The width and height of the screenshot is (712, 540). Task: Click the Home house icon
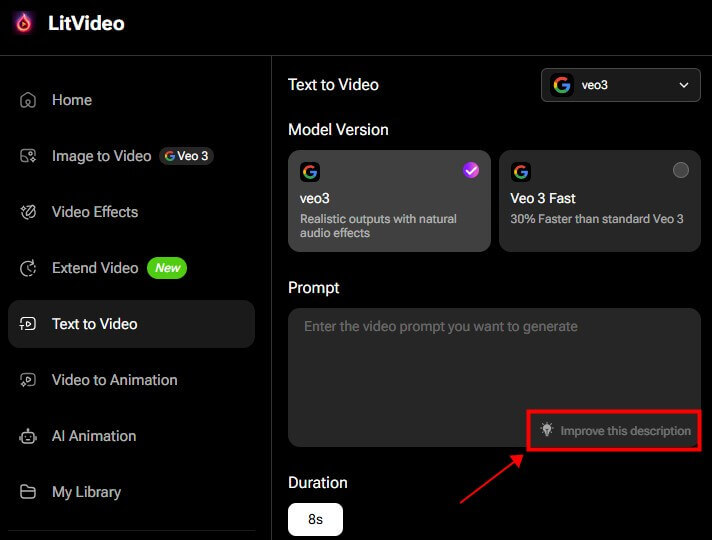[28, 100]
